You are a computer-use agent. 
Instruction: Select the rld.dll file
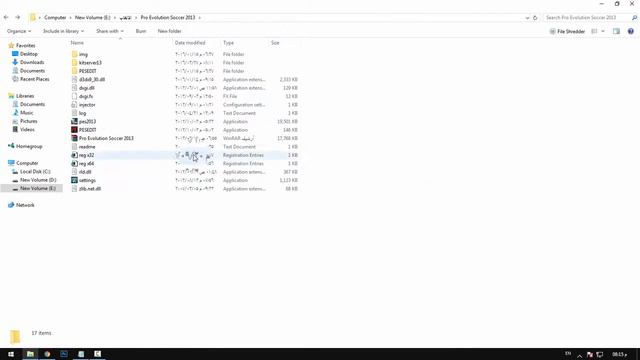[x=81, y=172]
